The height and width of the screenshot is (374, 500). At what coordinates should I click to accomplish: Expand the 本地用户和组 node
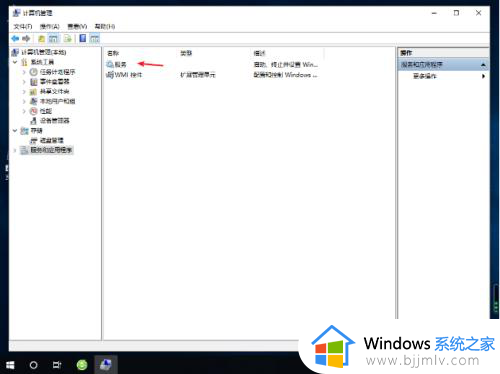tap(24, 101)
